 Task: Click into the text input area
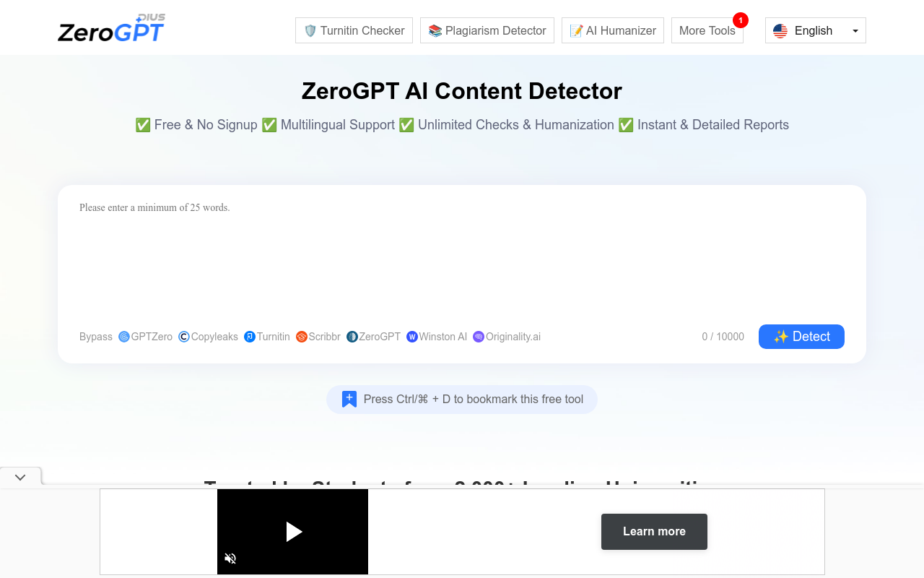coord(462,256)
